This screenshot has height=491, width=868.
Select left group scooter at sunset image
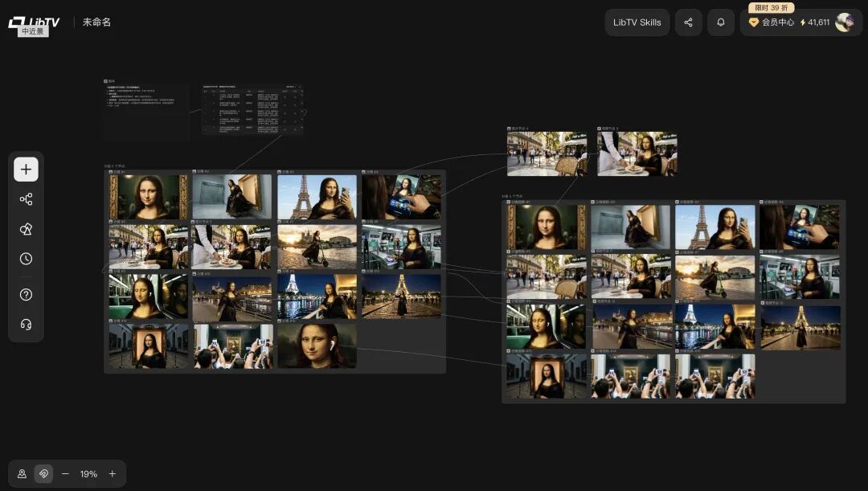click(x=317, y=247)
